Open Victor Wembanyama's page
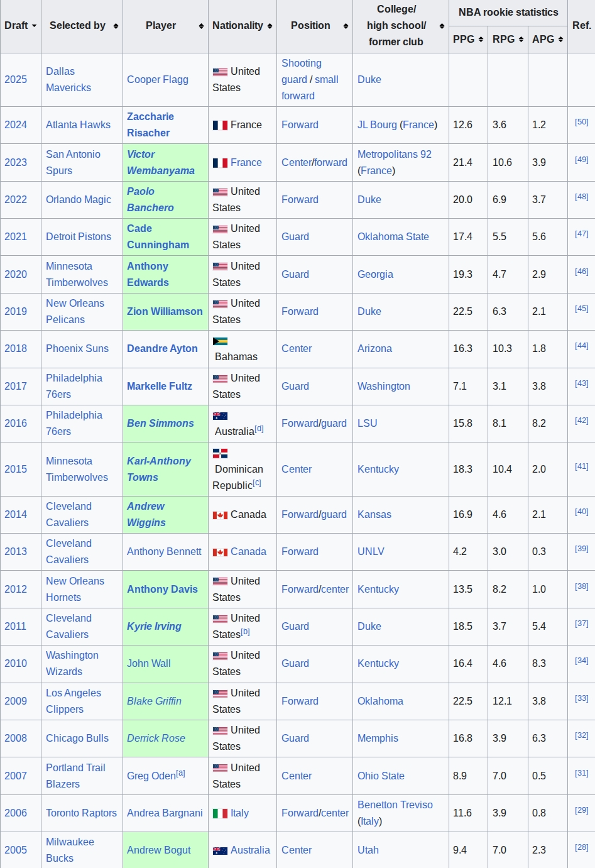This screenshot has height=868, width=595. (x=160, y=162)
